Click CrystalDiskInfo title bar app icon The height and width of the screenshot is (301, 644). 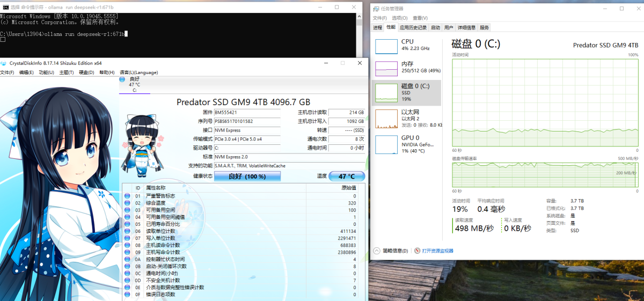click(4, 63)
